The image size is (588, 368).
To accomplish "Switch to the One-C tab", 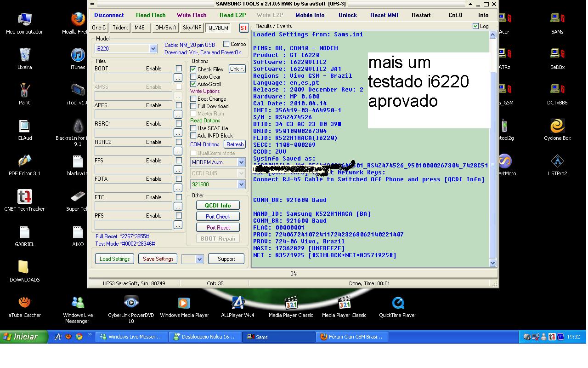I will click(99, 28).
